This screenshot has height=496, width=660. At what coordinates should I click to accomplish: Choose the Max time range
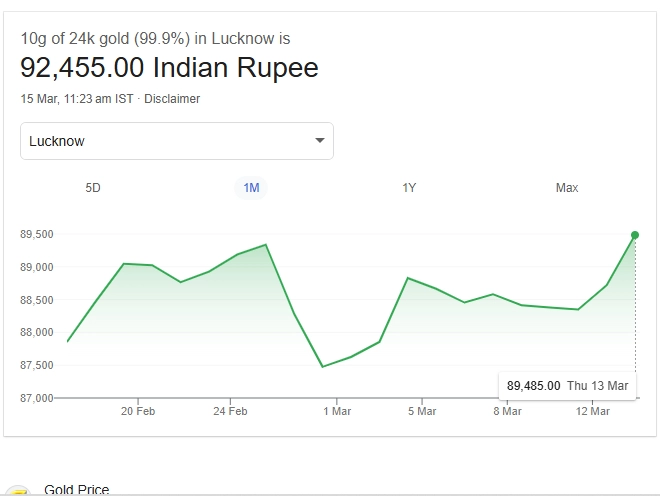(567, 188)
